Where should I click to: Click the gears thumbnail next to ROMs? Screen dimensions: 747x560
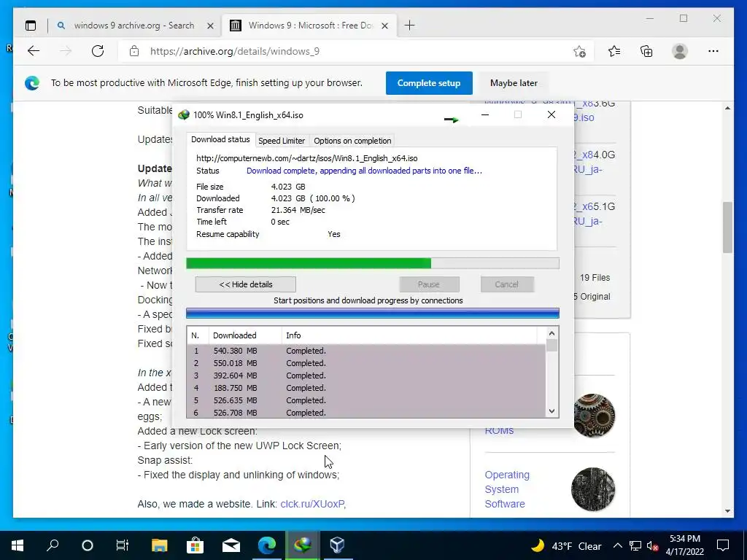593,415
